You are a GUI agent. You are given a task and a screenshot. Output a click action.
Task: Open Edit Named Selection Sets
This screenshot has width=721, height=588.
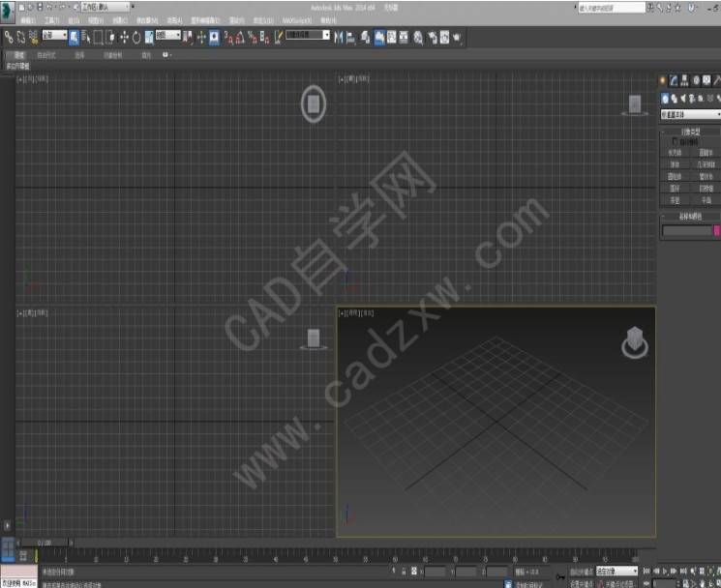pos(279,38)
